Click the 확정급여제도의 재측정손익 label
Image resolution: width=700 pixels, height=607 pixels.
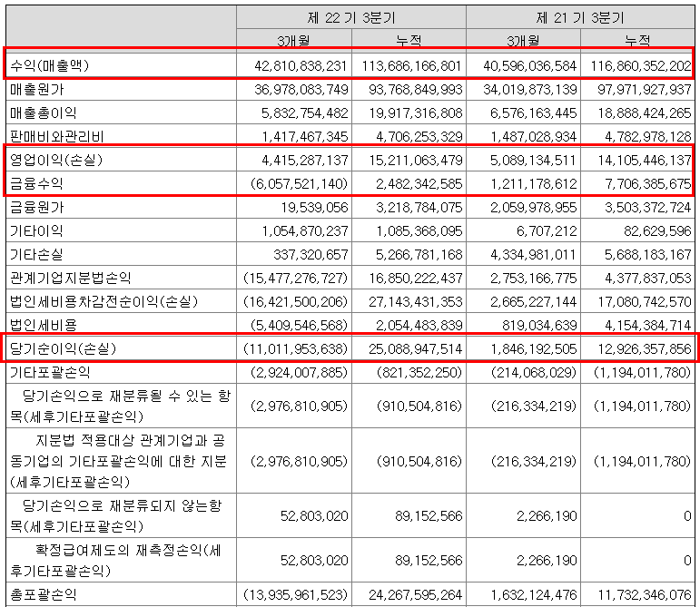coord(115,561)
